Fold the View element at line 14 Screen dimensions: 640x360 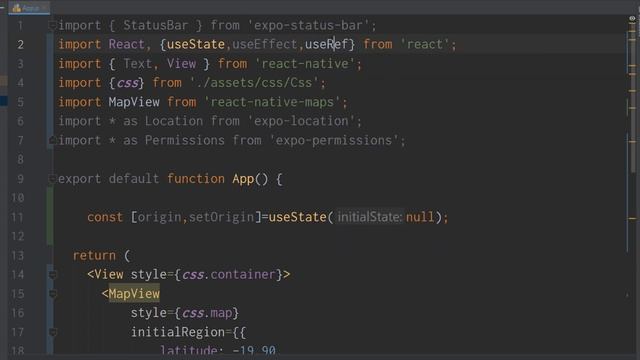52,275
